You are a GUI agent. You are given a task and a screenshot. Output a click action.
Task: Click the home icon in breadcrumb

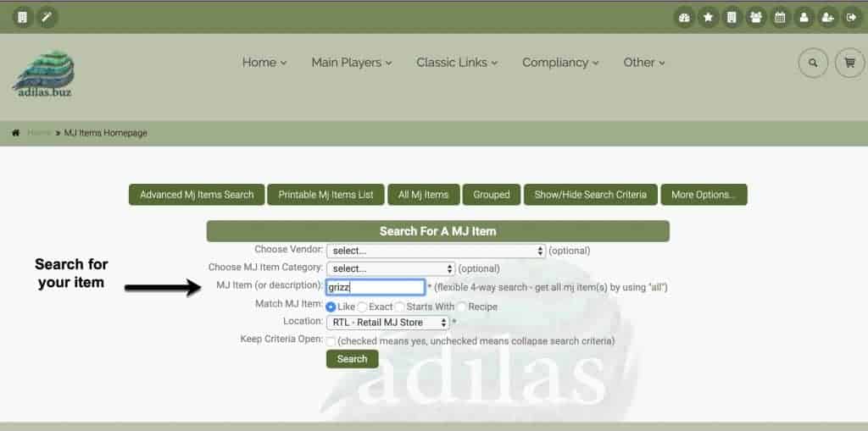[x=16, y=133]
